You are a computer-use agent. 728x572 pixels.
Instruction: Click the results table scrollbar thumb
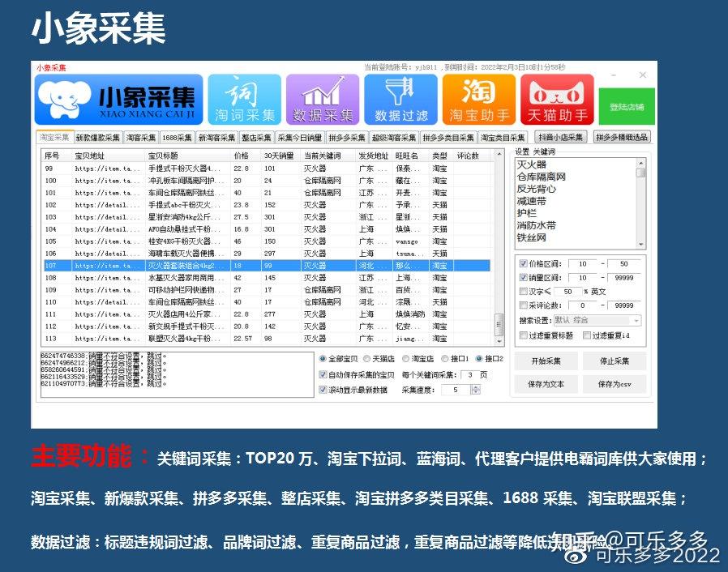click(x=499, y=324)
